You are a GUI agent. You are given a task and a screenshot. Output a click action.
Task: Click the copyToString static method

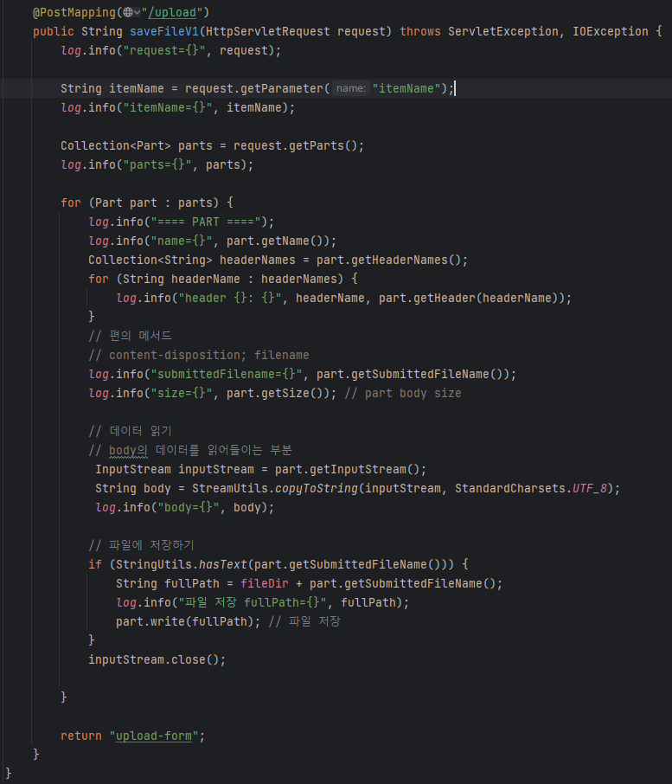(x=317, y=489)
